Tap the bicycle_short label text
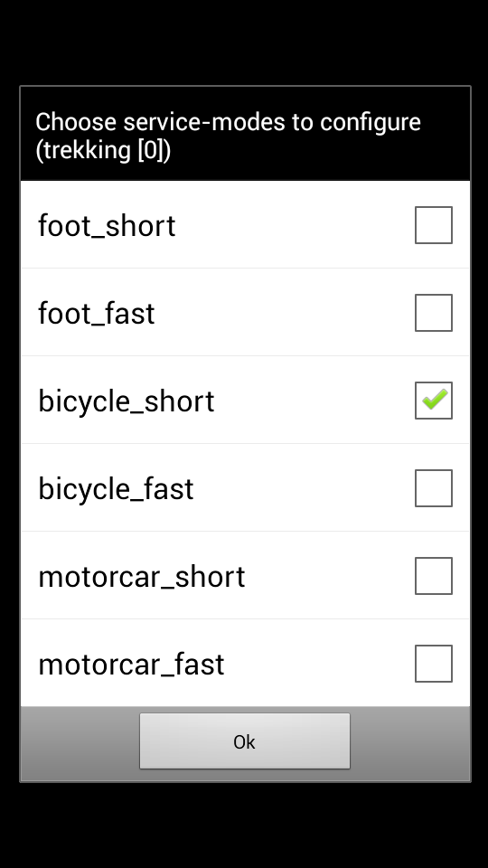The width and height of the screenshot is (488, 868). 127,401
